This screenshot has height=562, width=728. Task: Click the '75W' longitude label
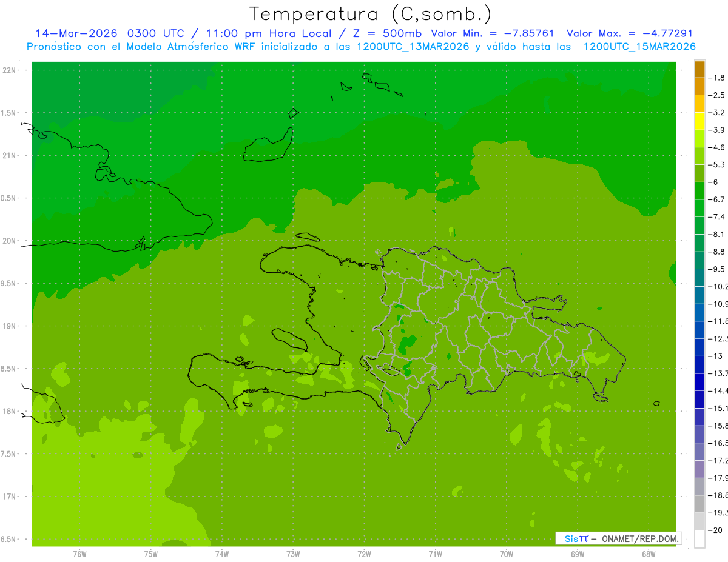pos(151,554)
